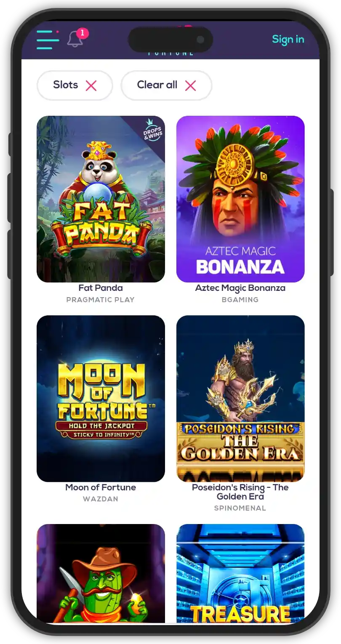The image size is (341, 644).
Task: Open notifications via the bell icon
Action: pos(75,39)
